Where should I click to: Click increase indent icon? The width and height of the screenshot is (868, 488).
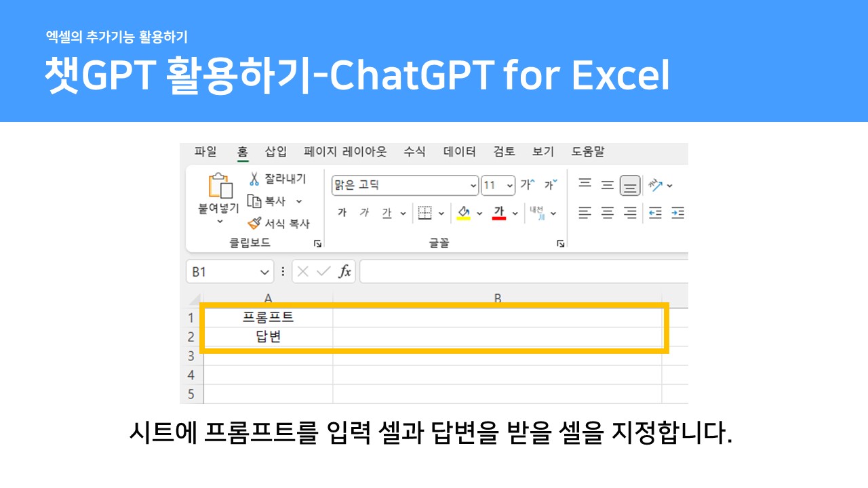(x=677, y=213)
